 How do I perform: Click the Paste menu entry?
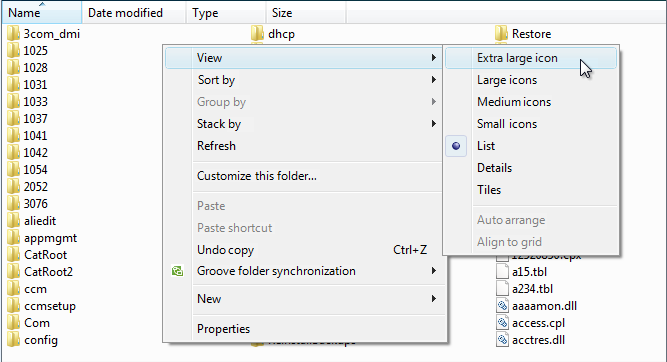305,206
